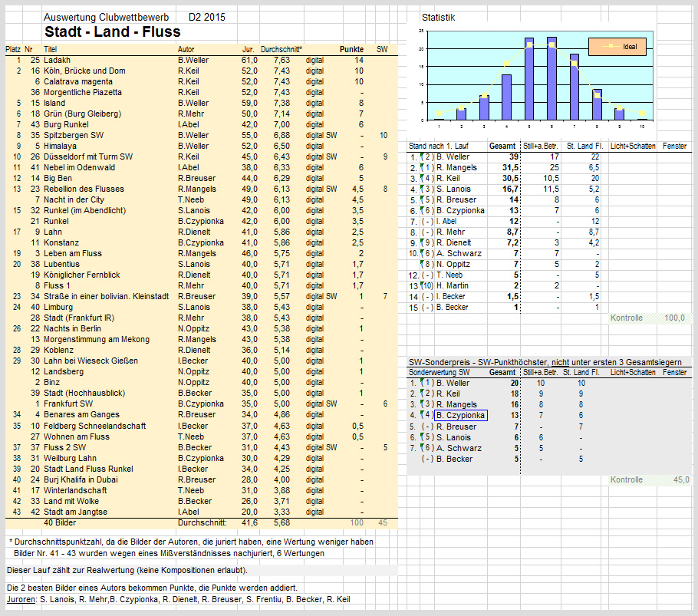Select the "Durchschnitt*" column header
The width and height of the screenshot is (698, 616).
(282, 49)
